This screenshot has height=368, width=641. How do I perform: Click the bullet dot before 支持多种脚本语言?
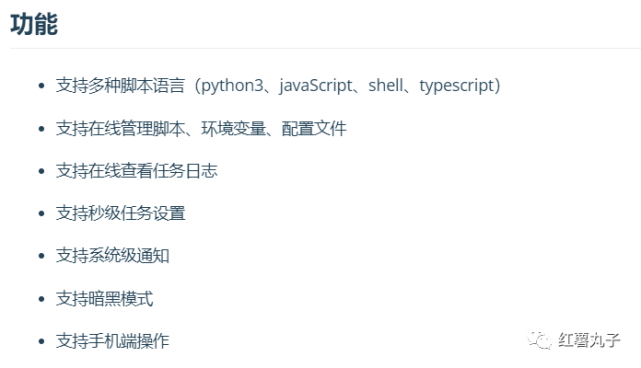click(x=41, y=86)
